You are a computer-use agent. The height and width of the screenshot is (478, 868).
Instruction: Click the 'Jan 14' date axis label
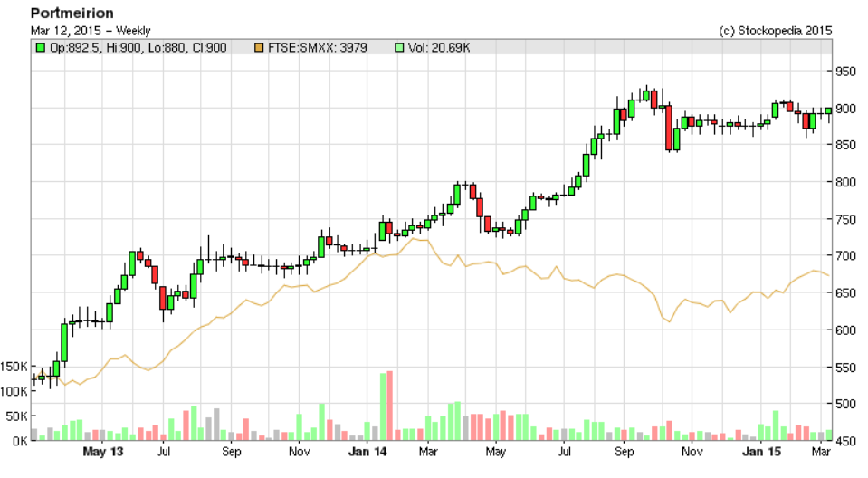point(367,452)
